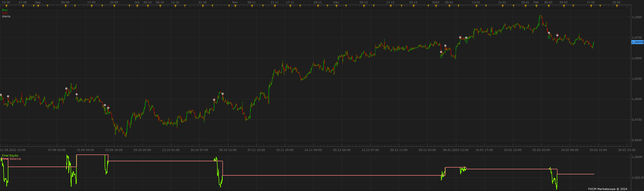This screenshot has height=191, width=644.
Task: Select the yellow marker under 13.10 label
Action: (175, 6)
